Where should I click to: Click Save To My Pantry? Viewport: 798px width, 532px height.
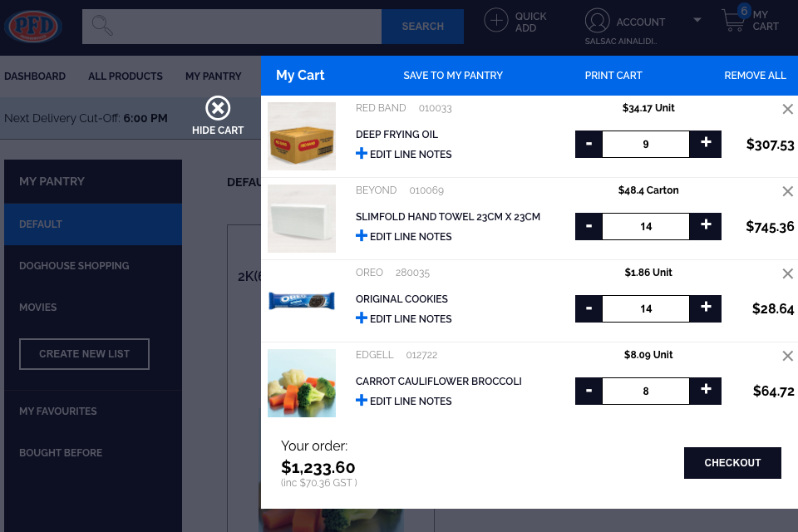point(453,76)
